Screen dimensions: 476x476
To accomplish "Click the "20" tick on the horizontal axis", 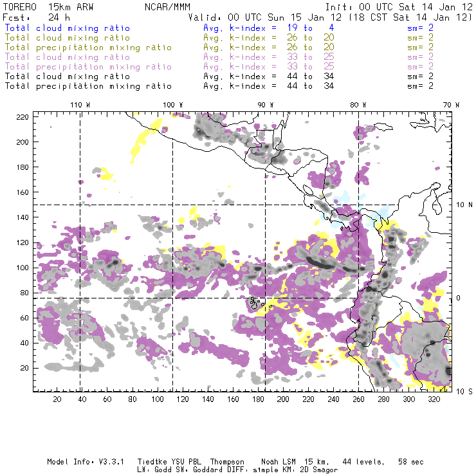I will click(x=57, y=399).
